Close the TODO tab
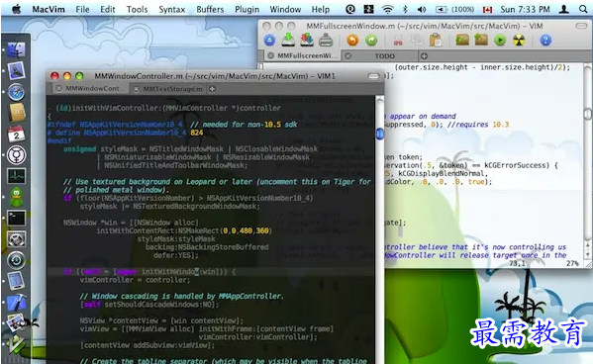 (x=347, y=56)
